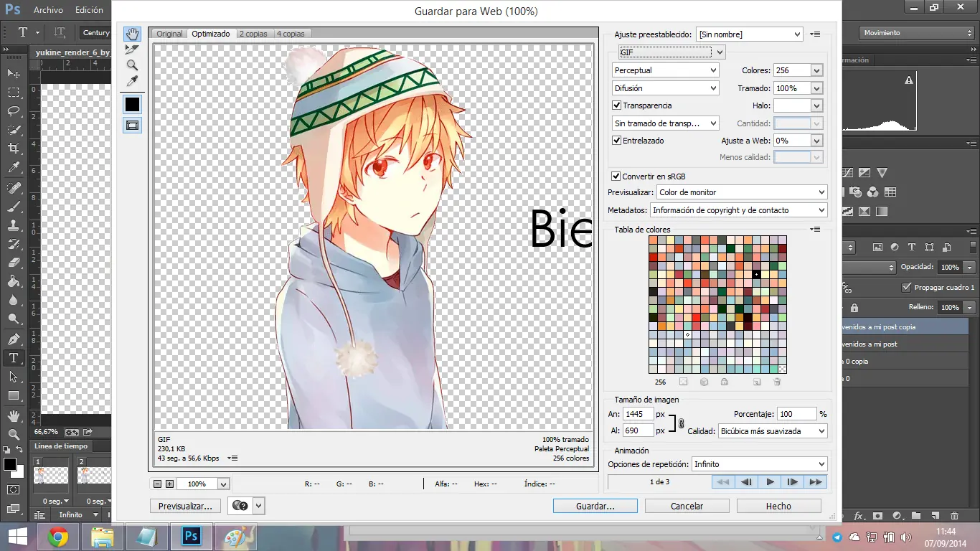This screenshot has height=551, width=980.
Task: Click the Porcentaje input field
Action: click(797, 414)
